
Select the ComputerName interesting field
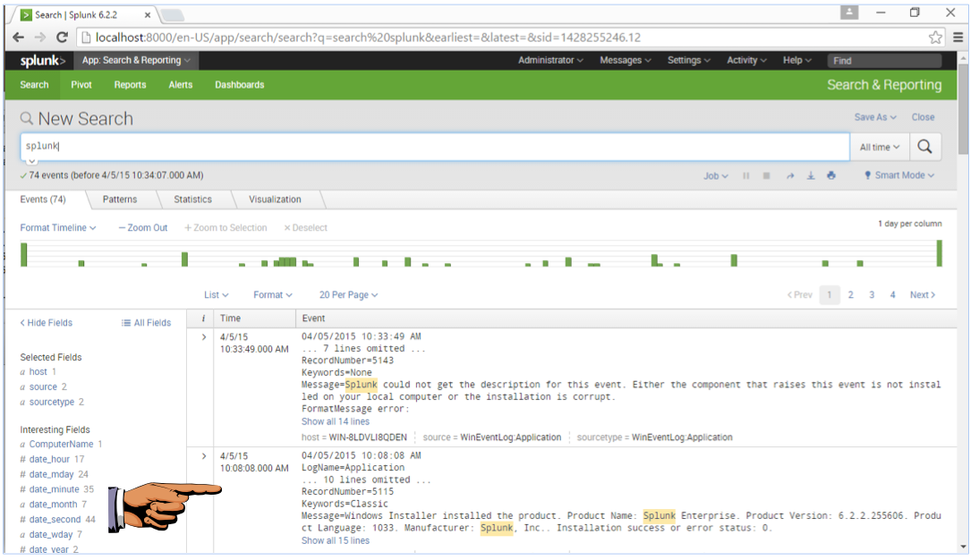pyautogui.click(x=61, y=445)
